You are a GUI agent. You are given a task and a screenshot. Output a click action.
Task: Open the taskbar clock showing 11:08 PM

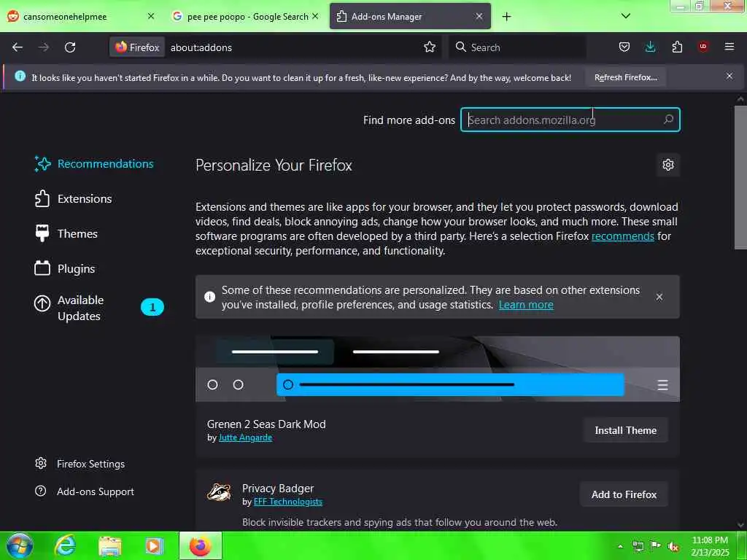click(x=711, y=546)
